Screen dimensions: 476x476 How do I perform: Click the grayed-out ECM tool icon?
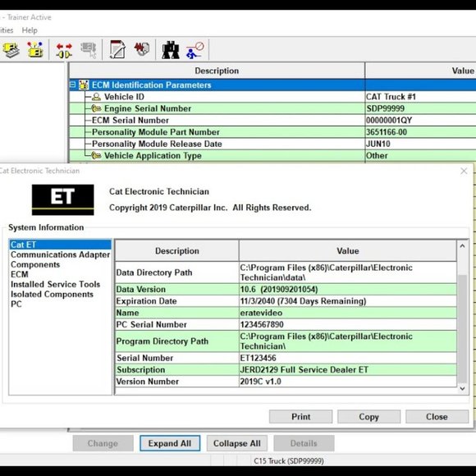pyautogui.click(x=89, y=50)
